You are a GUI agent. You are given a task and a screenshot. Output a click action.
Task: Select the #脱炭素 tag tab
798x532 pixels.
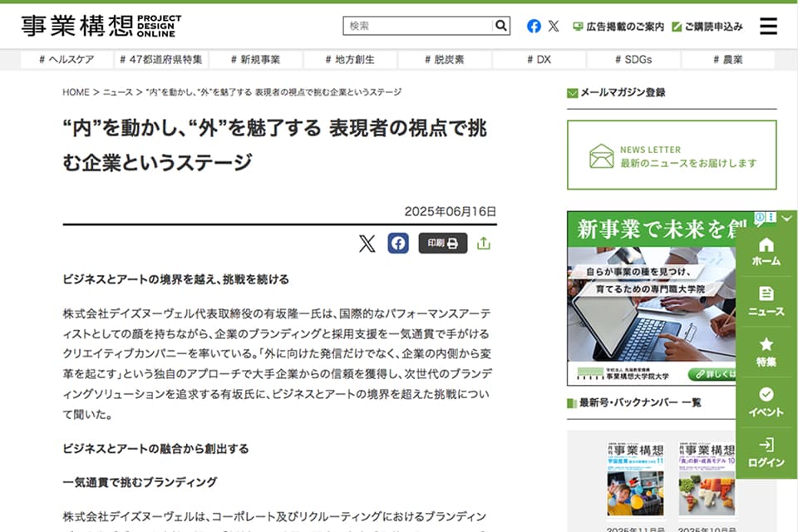tap(444, 60)
